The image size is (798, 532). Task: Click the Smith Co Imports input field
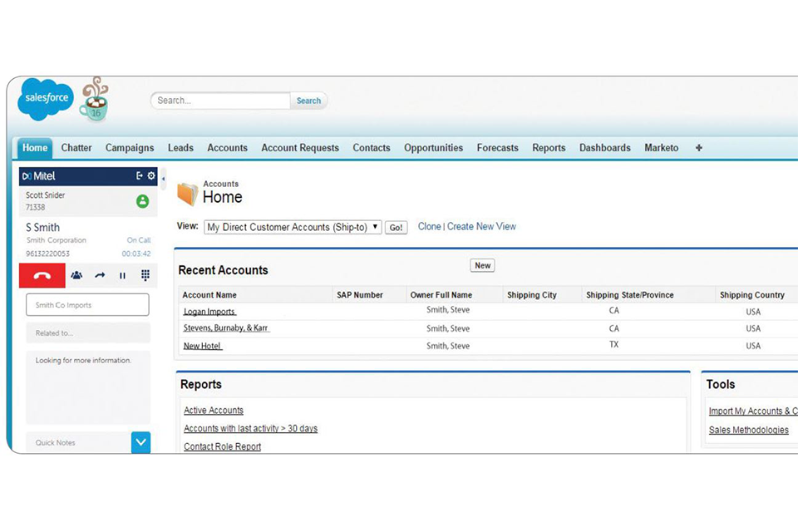click(x=87, y=305)
